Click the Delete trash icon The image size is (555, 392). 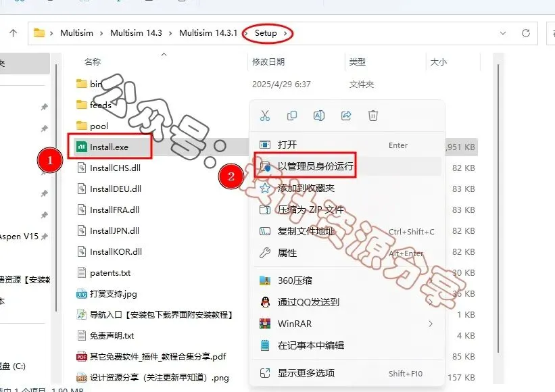[x=373, y=116]
